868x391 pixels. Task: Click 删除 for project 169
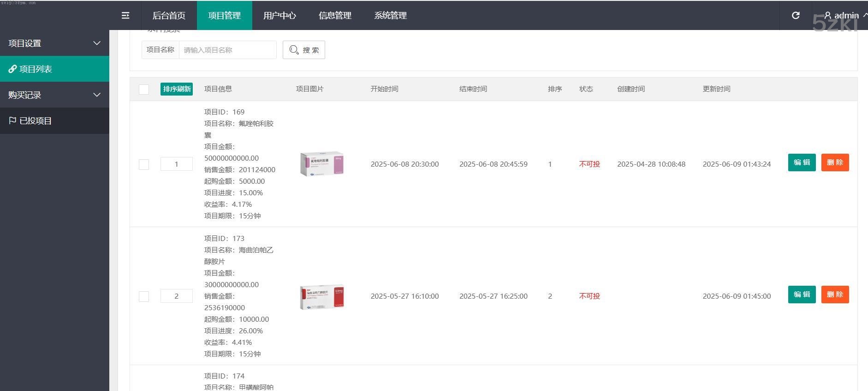click(835, 162)
